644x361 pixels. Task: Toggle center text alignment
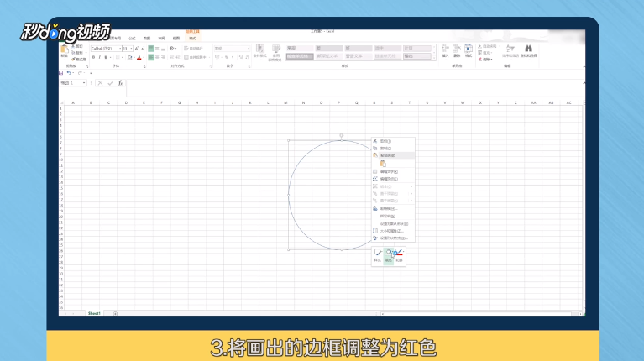pyautogui.click(x=157, y=57)
